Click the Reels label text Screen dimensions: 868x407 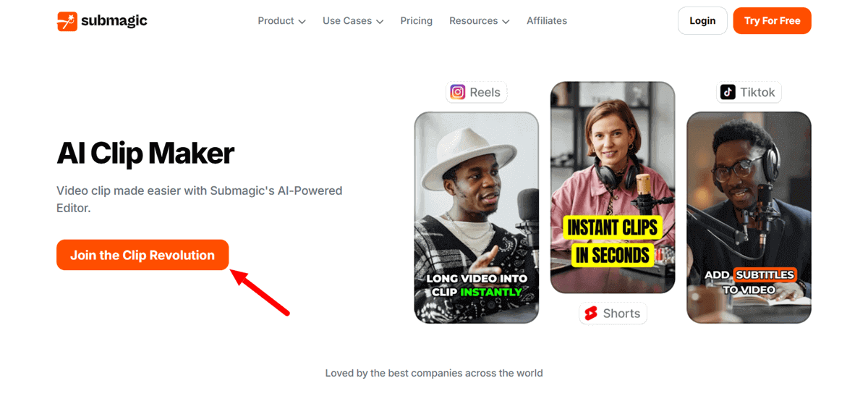(x=485, y=92)
